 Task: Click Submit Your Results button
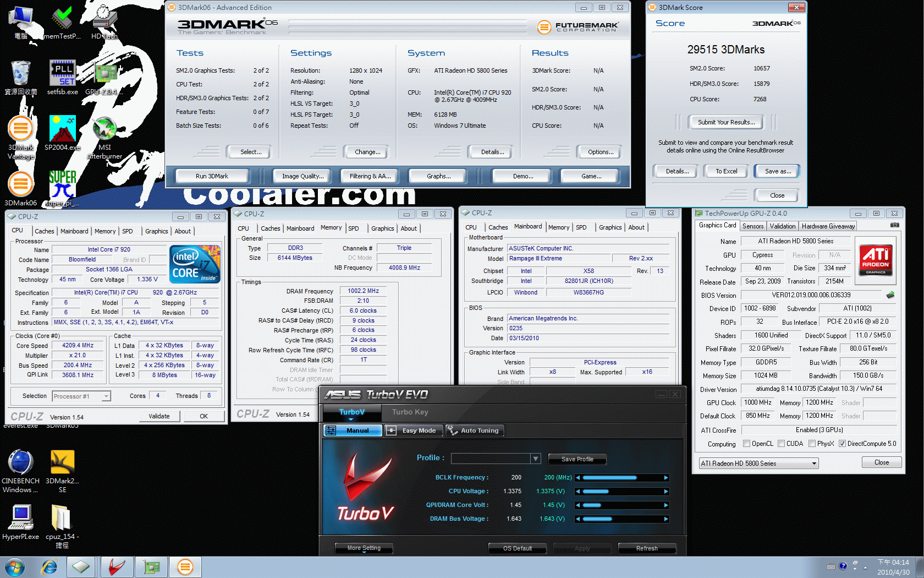[726, 122]
